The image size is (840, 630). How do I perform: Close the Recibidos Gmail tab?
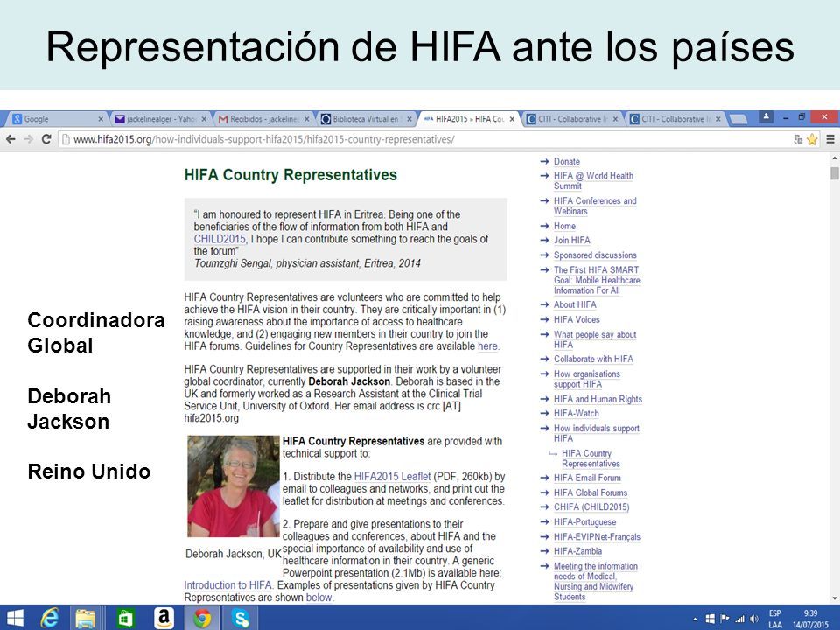[306, 119]
